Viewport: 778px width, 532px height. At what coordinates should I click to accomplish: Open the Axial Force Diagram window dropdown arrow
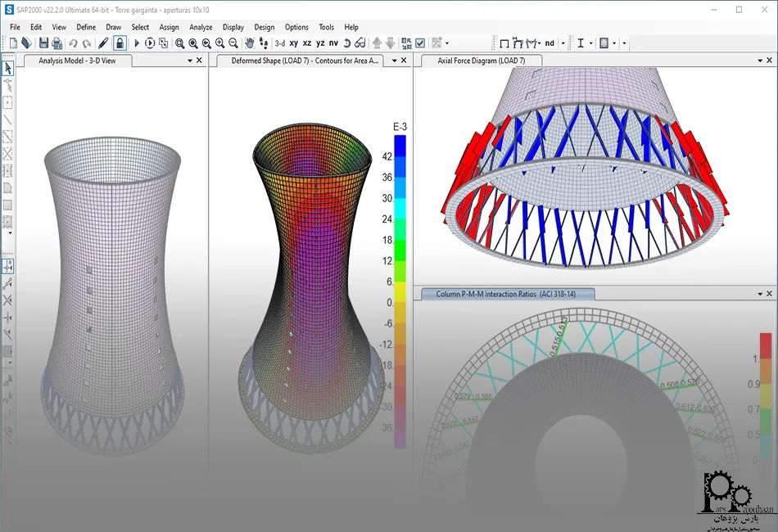759,61
